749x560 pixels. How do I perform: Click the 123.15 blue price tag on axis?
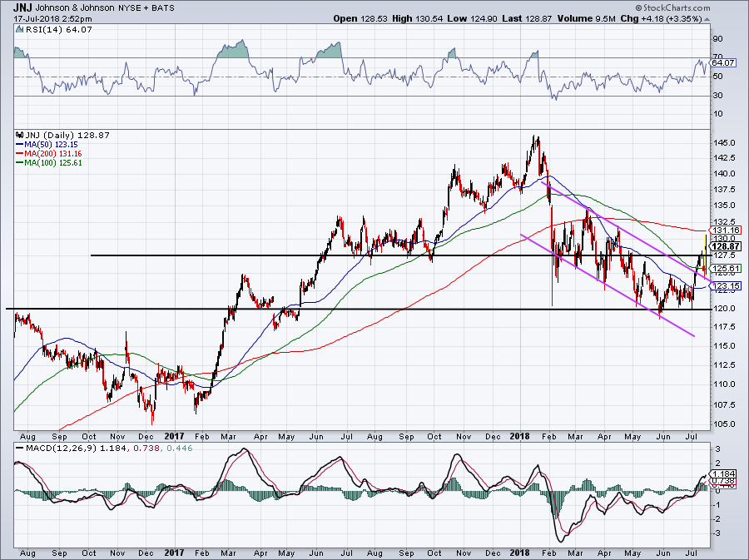point(725,286)
